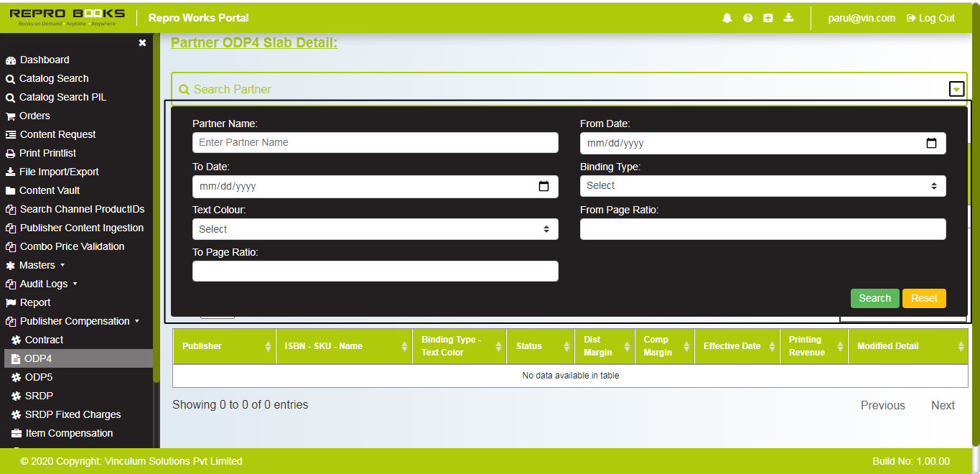
Task: Click the green Search button
Action: tap(874, 298)
